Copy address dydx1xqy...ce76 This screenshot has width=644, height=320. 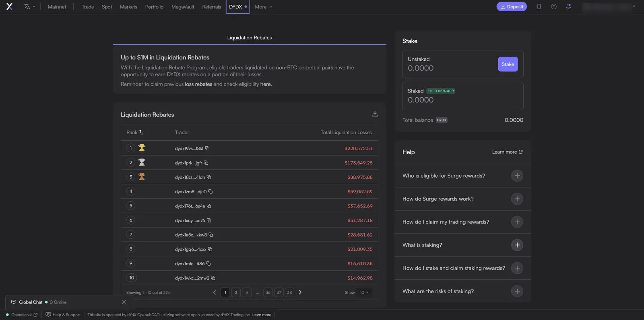point(209,220)
